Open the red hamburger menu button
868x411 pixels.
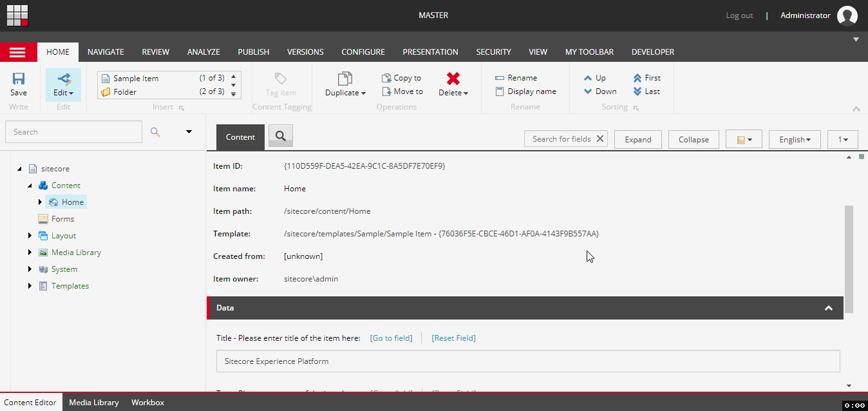point(17,52)
